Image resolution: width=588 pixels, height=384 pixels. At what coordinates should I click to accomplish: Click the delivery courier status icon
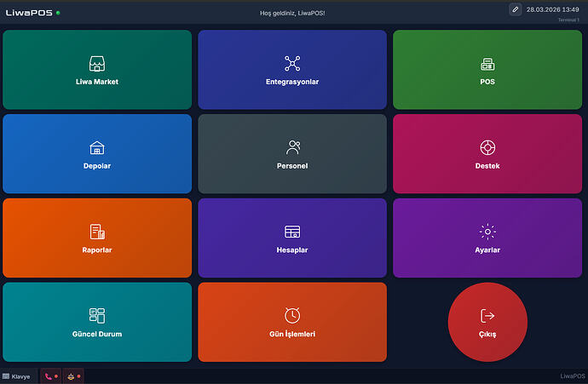click(73, 376)
